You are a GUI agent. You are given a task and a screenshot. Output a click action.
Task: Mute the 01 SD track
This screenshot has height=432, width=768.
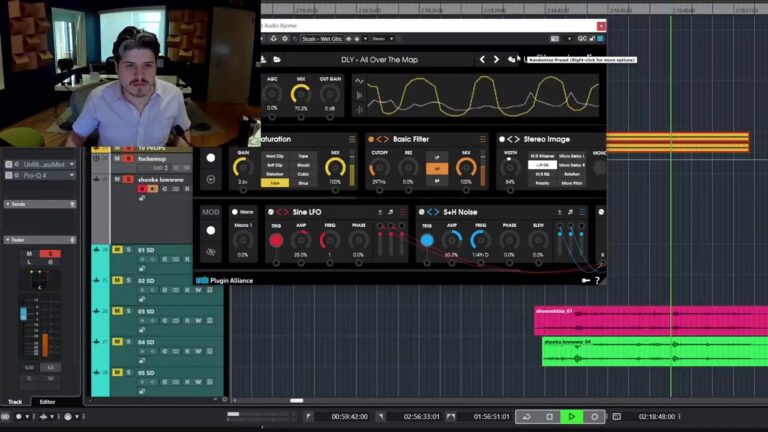pos(116,249)
